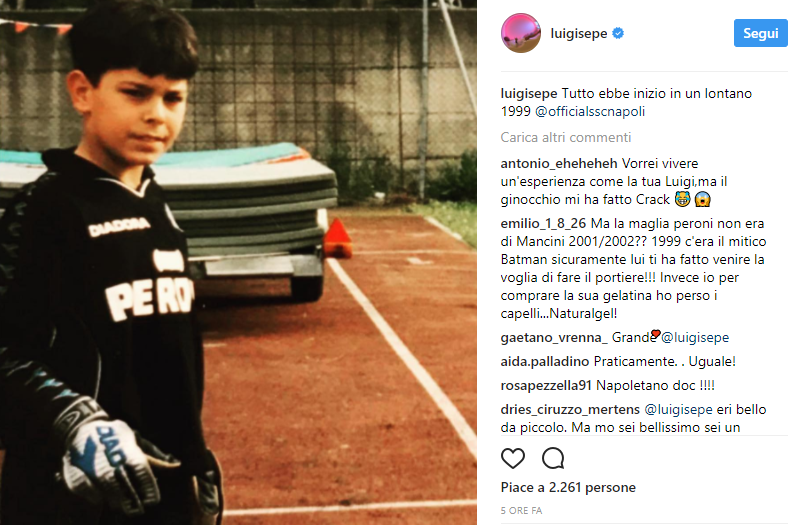Click the young goalkeeper photo
This screenshot has height=525, width=794.
click(238, 262)
